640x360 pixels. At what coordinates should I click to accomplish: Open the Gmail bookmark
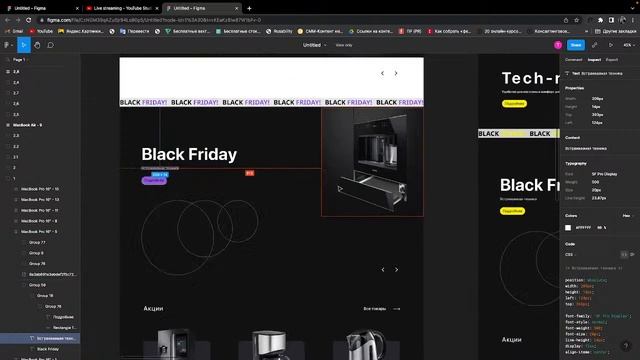pos(14,31)
